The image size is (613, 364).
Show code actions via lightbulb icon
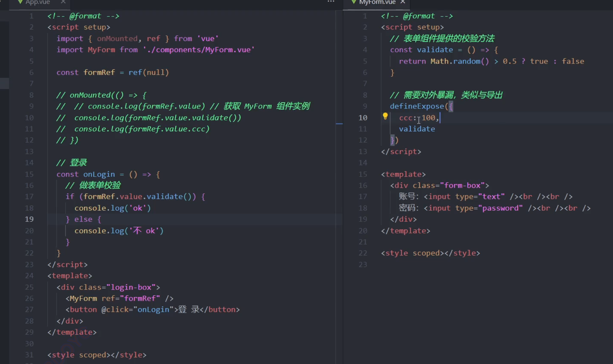tap(385, 116)
